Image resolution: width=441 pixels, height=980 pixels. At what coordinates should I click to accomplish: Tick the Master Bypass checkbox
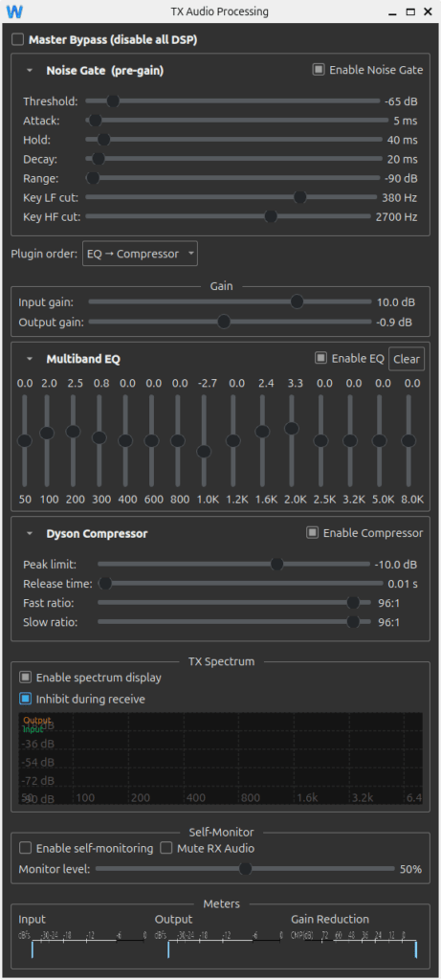pos(18,40)
